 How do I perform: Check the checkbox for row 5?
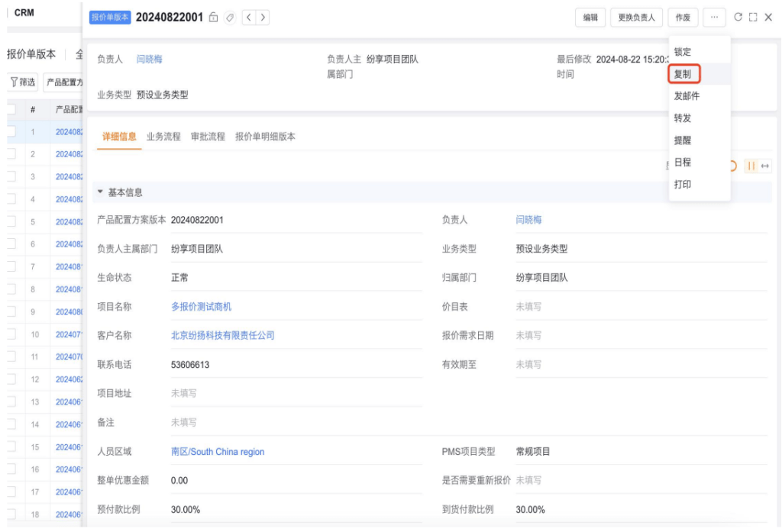tap(11, 222)
